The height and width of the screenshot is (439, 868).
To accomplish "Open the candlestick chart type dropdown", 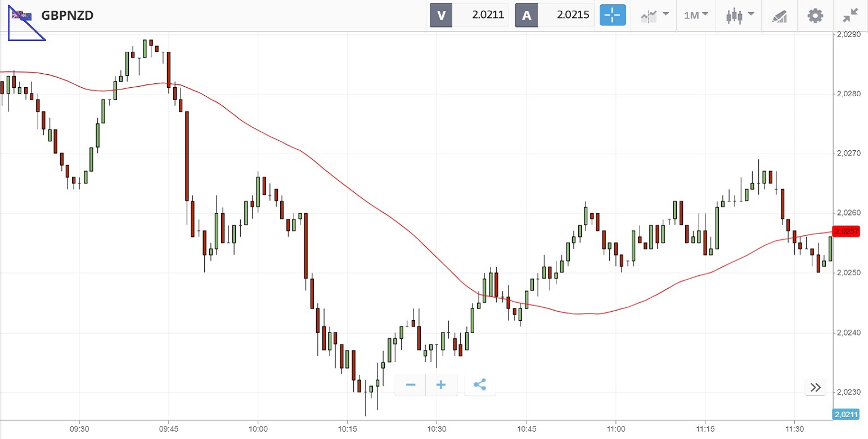I will (x=740, y=15).
